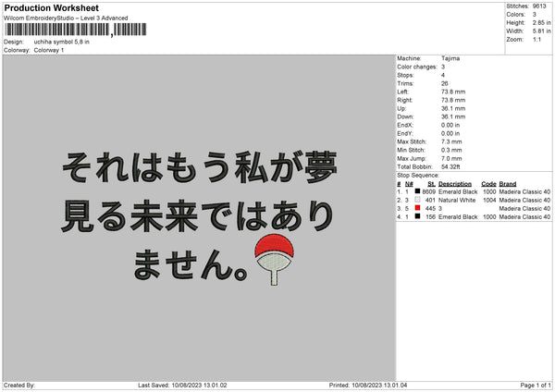Click the Trims value '26'

coord(445,83)
